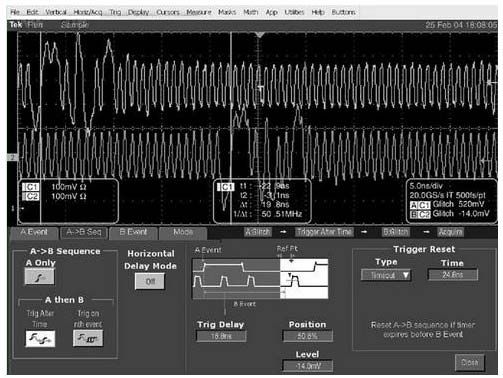
Task: Open the Mode tab
Action: click(183, 232)
